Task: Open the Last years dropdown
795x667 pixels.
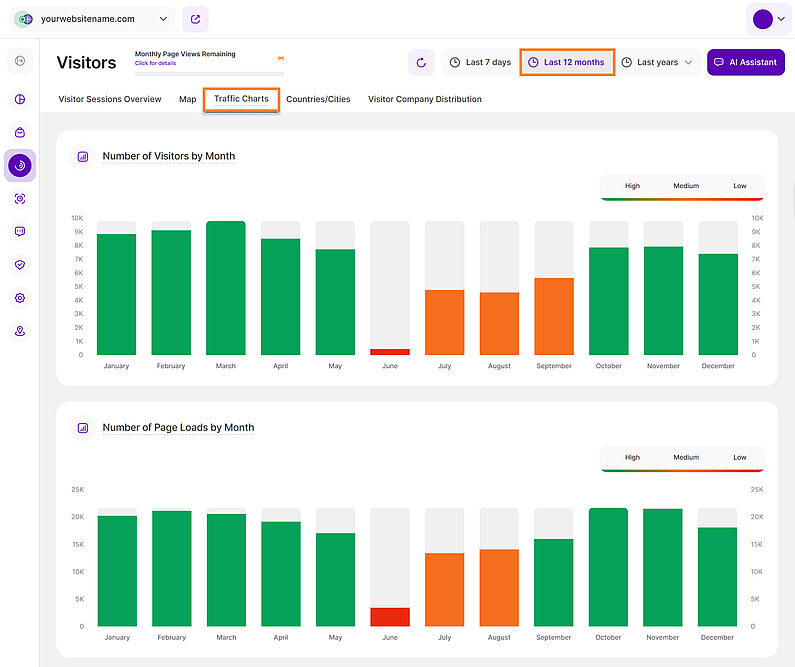Action: point(657,62)
